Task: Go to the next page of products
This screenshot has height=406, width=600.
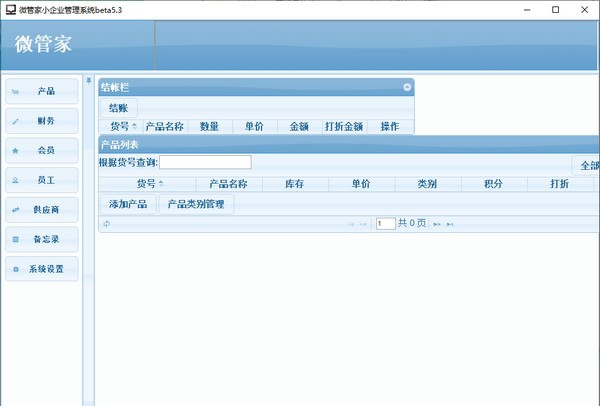Action: 437,224
